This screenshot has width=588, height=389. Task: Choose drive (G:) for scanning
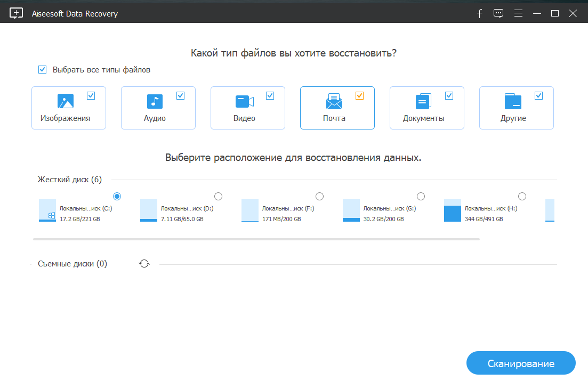pos(421,196)
